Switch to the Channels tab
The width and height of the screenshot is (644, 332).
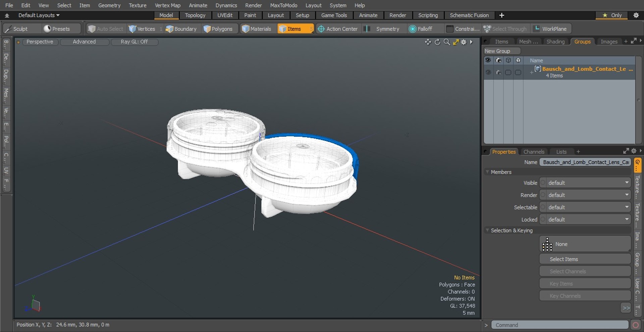pos(534,152)
